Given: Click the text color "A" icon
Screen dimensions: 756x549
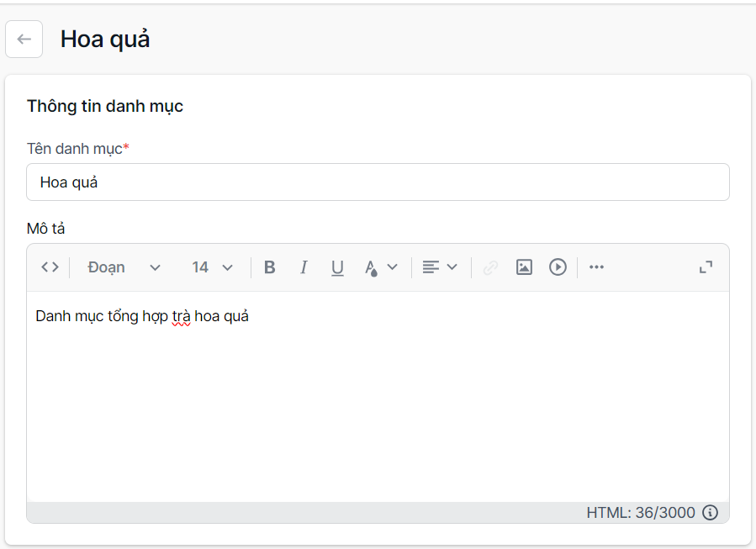Looking at the screenshot, I should click(x=371, y=267).
